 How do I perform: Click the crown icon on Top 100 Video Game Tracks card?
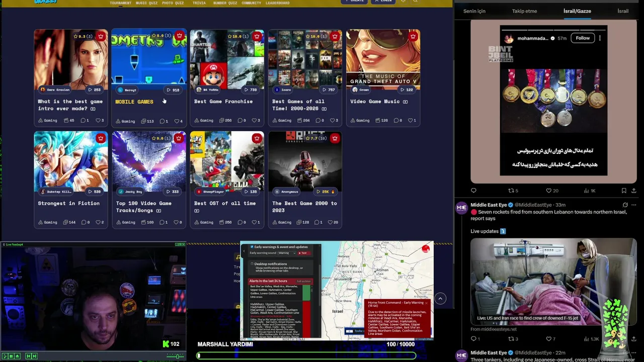(179, 138)
